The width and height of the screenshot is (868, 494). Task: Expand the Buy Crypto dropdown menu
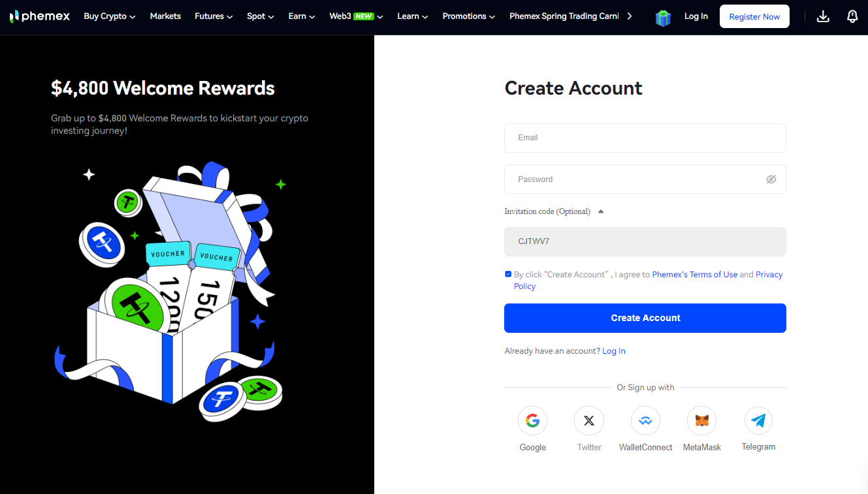click(x=110, y=16)
